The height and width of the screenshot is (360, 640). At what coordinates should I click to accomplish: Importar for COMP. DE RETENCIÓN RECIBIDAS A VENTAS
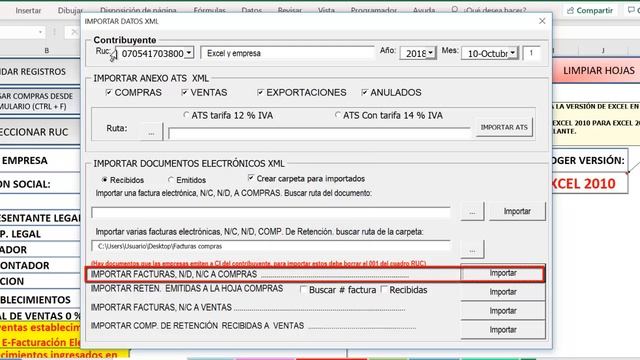(503, 329)
